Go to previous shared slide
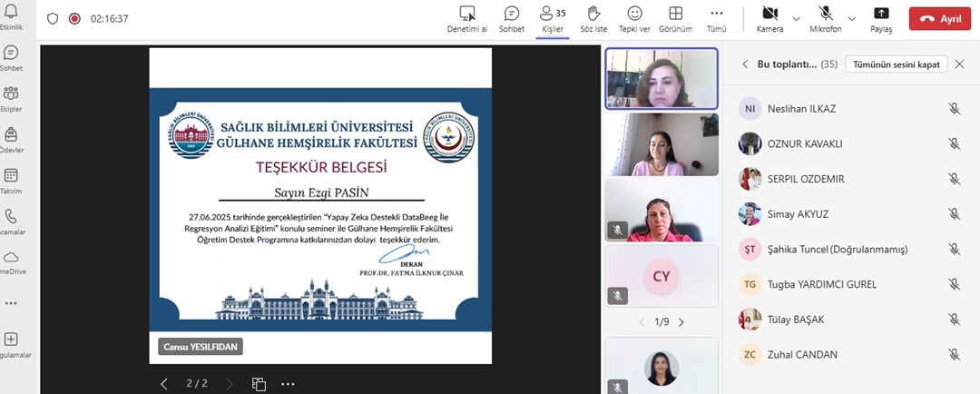The image size is (980, 394). 163,383
